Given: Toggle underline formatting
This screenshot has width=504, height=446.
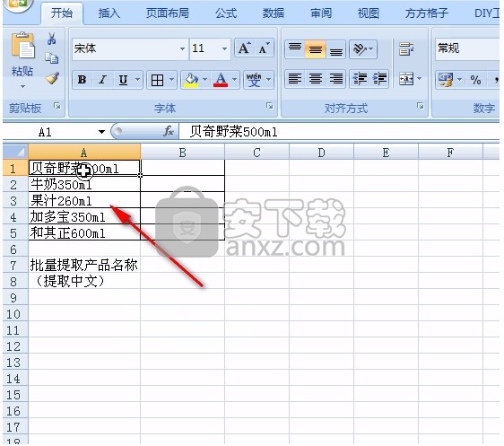Looking at the screenshot, I should point(123,80).
